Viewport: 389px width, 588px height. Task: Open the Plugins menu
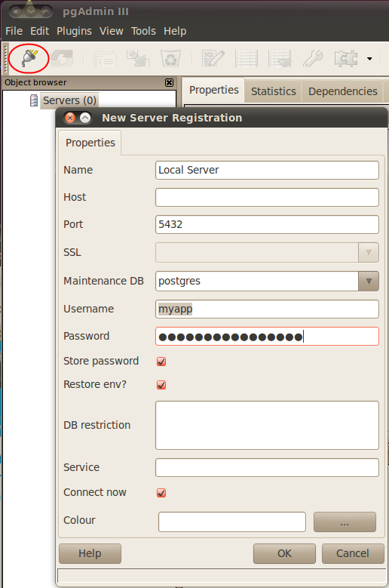pyautogui.click(x=74, y=31)
